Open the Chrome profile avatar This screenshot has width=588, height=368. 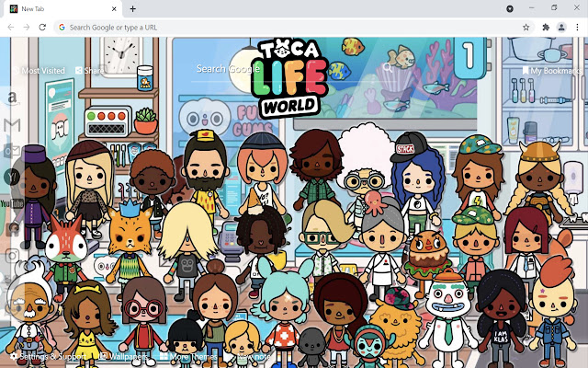[x=561, y=27]
